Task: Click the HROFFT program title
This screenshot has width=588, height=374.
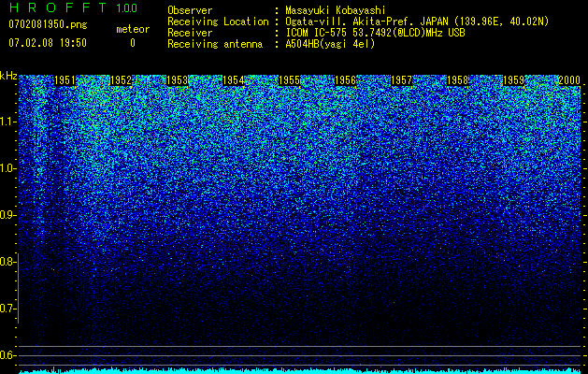Action: (59, 7)
